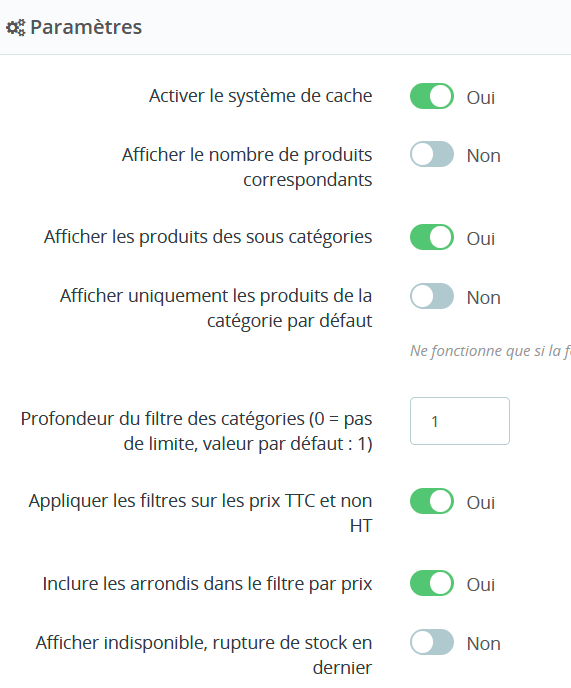Click the Profondeur du filtre des catégories label
Screen dimensions: 571x688
tap(197, 431)
